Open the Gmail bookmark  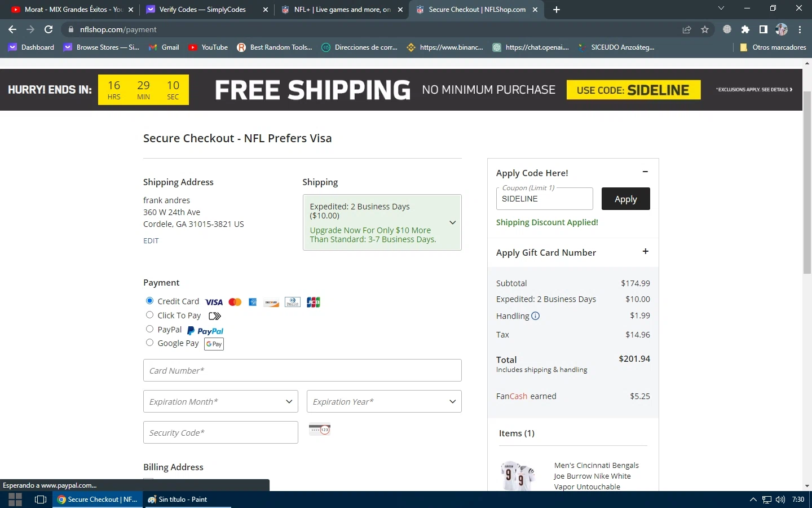[x=164, y=47]
